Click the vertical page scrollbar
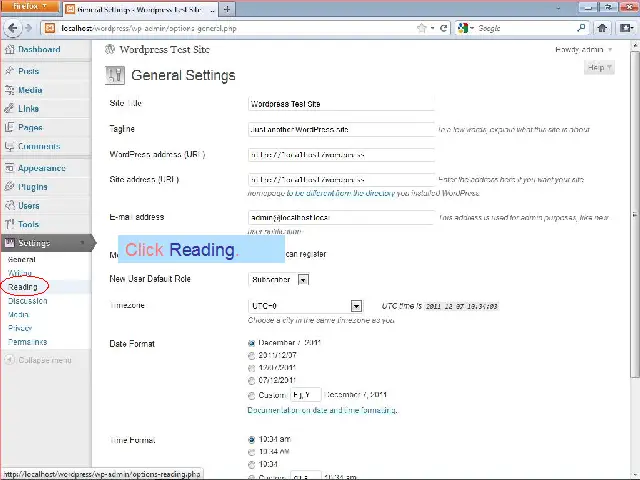Viewport: 640px width, 480px height. (x=635, y=216)
